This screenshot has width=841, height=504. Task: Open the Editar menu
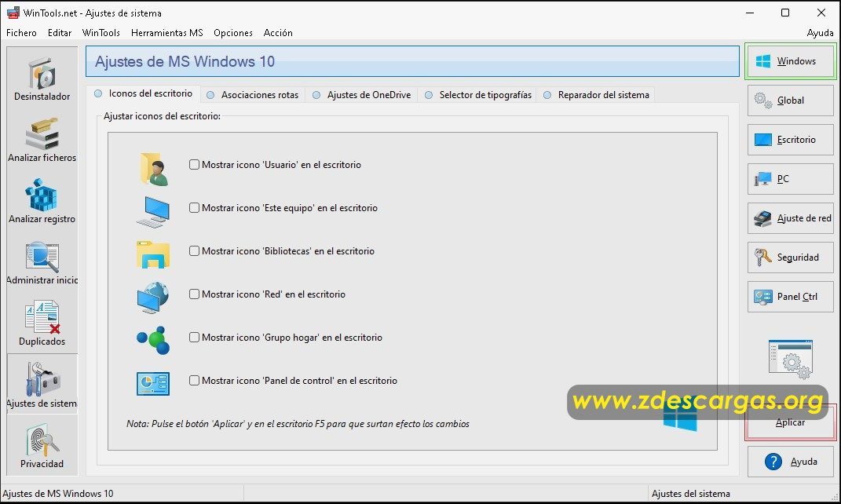(60, 33)
